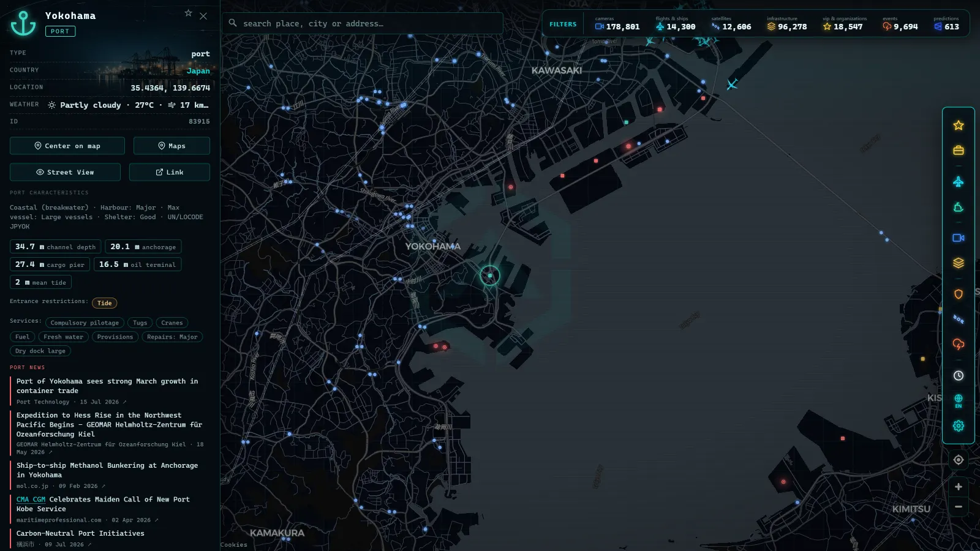Click the Link button
Viewport: 980px width, 551px height.
pyautogui.click(x=170, y=172)
